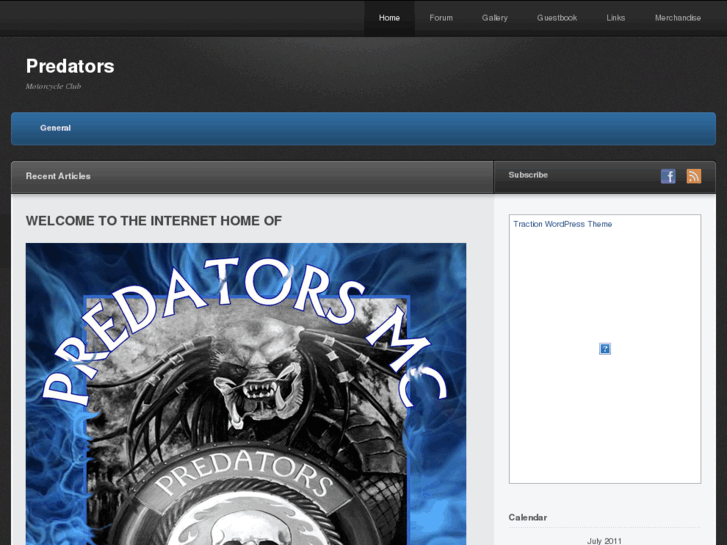Image resolution: width=727 pixels, height=545 pixels.
Task: Click the Motorcycle Club tagline
Action: 53,86
